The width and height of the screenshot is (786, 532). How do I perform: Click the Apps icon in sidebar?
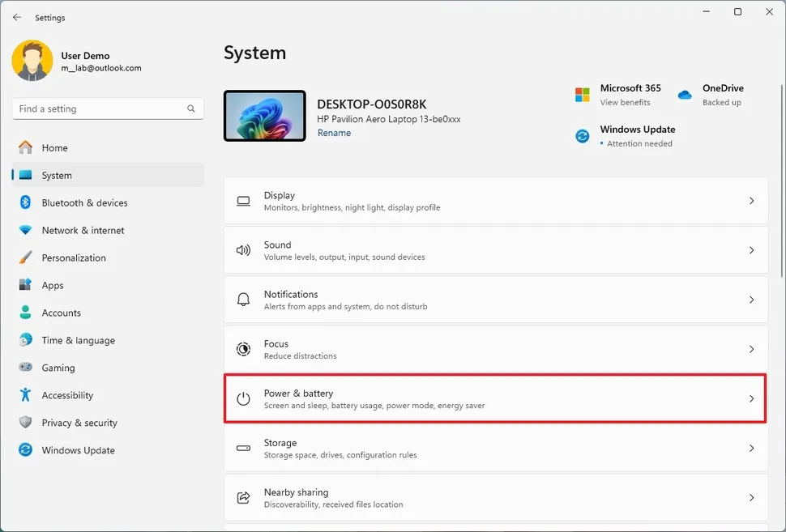[25, 285]
